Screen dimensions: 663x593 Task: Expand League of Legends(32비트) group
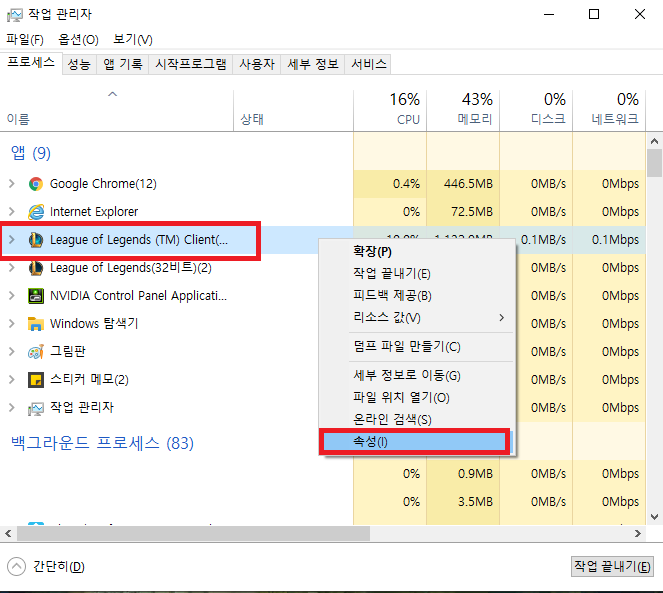12,268
